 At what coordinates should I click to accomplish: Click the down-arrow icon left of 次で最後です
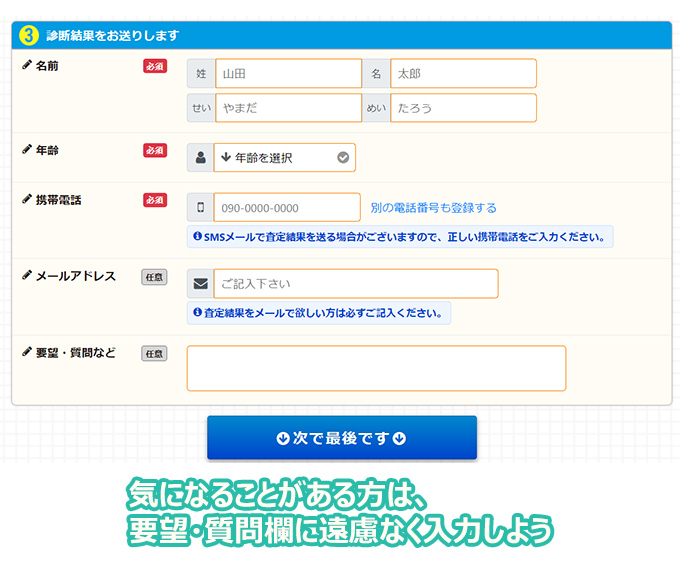point(283,438)
